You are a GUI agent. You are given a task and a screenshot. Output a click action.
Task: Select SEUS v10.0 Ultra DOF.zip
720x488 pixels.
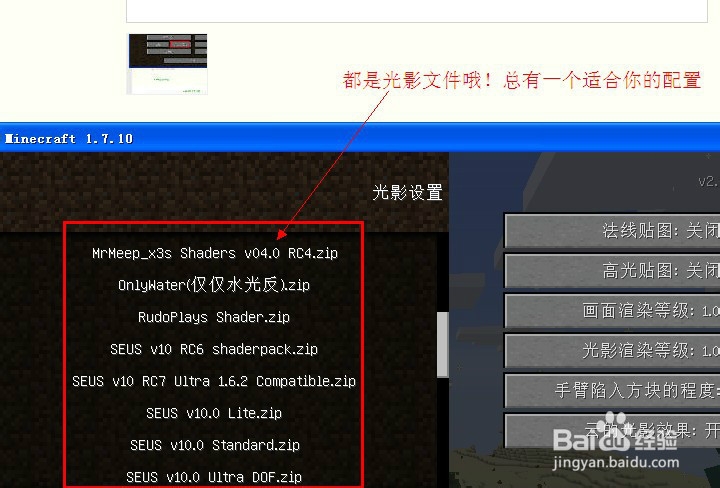214,477
